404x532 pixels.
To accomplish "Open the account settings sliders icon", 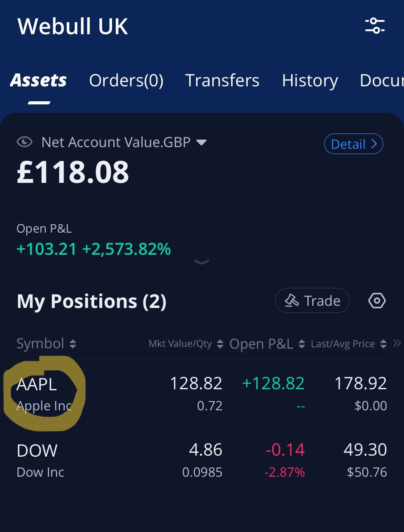I will point(375,26).
